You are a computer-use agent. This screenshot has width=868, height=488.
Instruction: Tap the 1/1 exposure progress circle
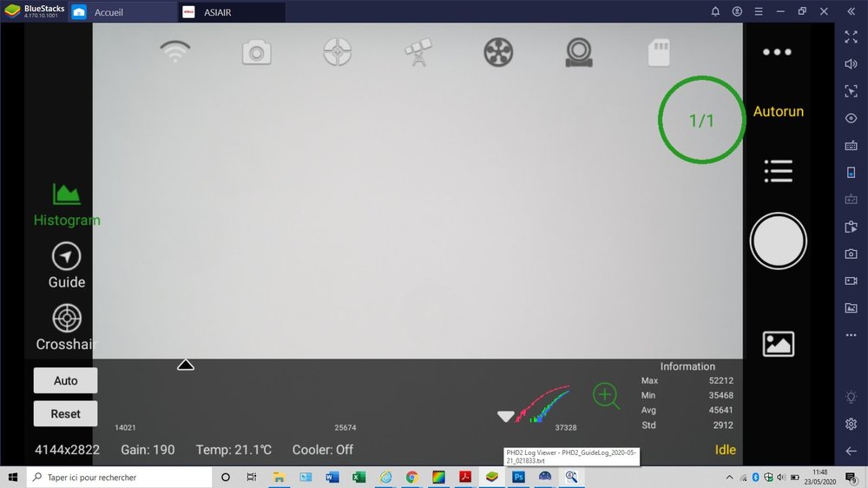[x=701, y=120]
